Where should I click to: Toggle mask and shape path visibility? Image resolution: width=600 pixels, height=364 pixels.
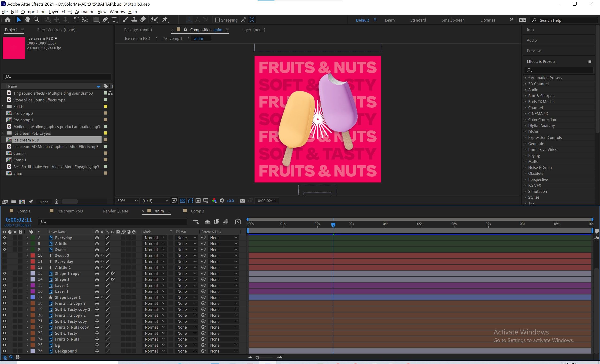[190, 201]
